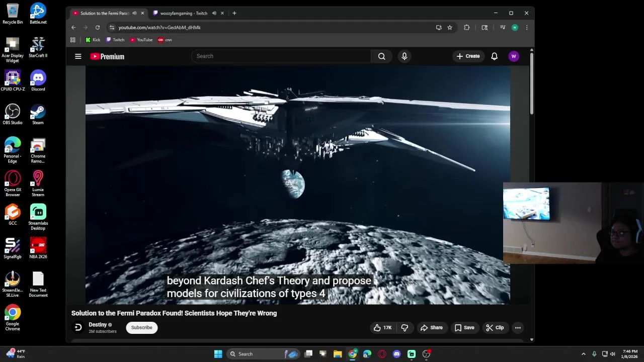Screen dimensions: 644x362
Task: Launch the Steam desktop icon
Action: point(38,114)
